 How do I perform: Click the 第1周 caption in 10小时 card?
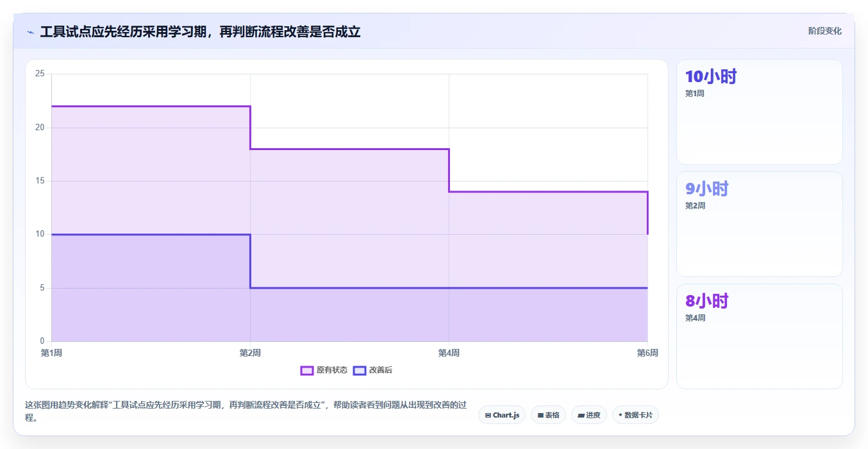point(695,94)
